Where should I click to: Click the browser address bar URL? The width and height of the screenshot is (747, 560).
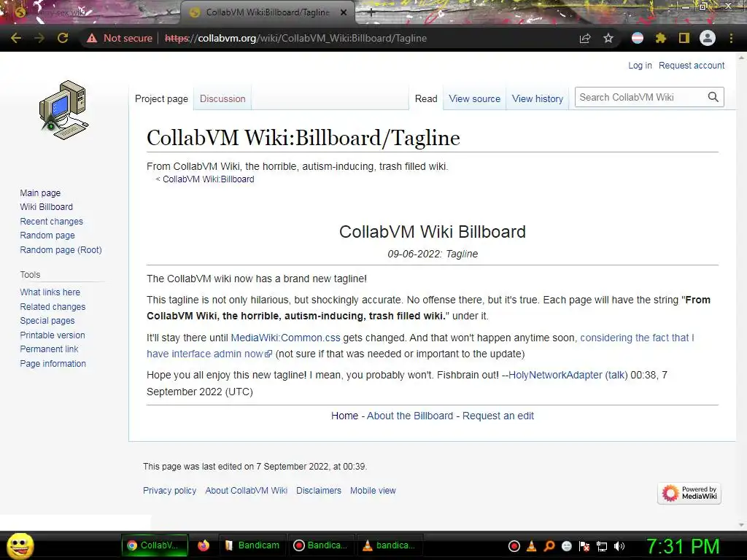[x=295, y=38]
